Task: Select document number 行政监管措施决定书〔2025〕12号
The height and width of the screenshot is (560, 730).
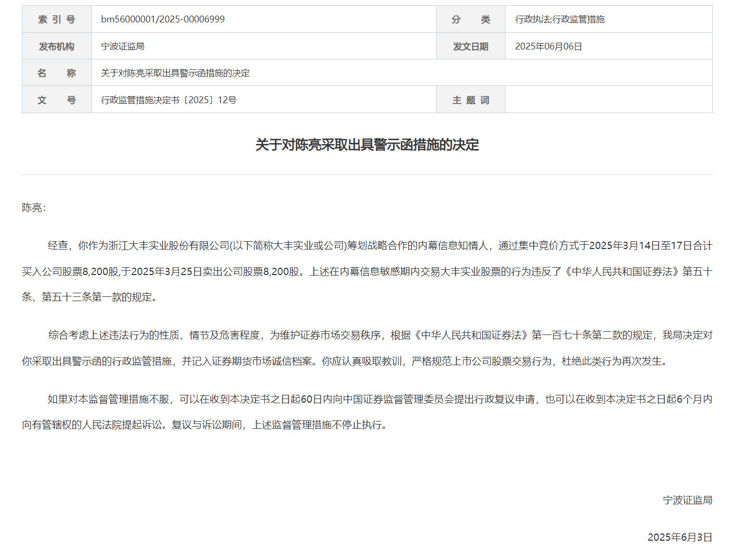Action: coord(169,100)
